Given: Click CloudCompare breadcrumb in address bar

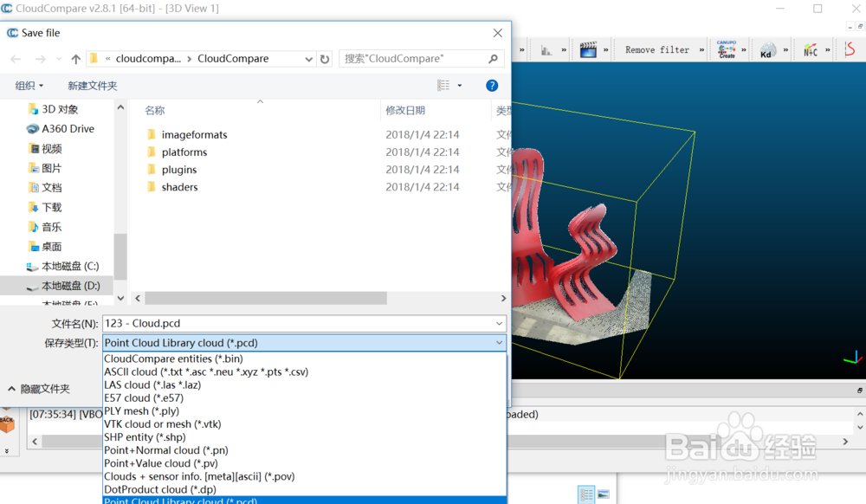Looking at the screenshot, I should (233, 59).
